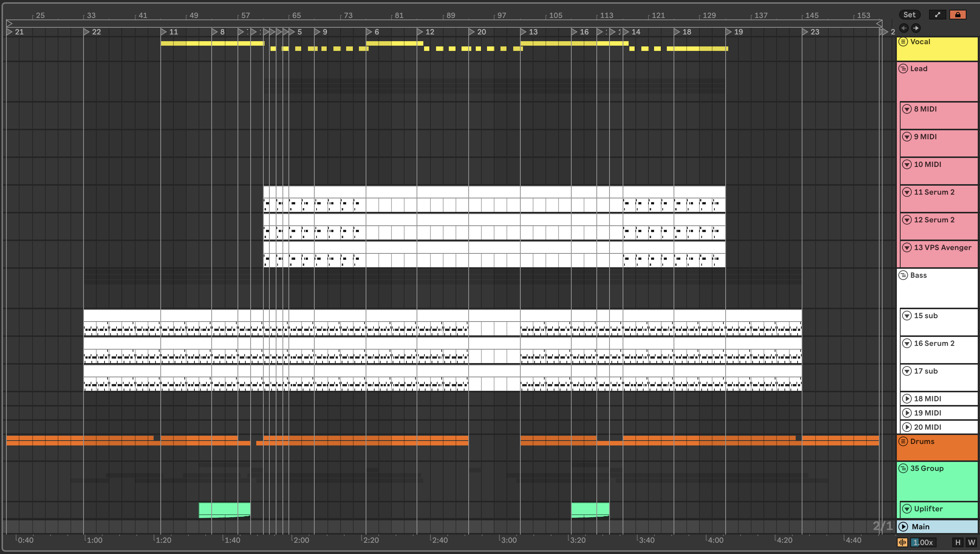Toggle the automation lock icon

958,15
